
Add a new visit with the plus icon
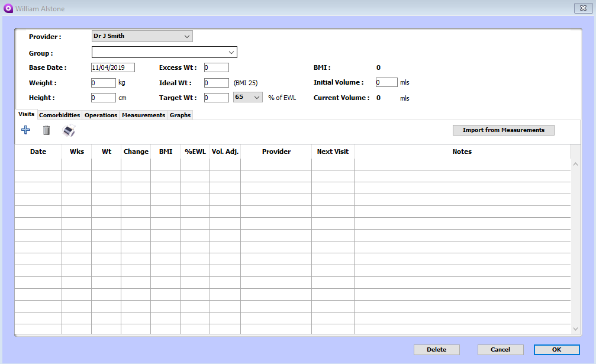(25, 130)
